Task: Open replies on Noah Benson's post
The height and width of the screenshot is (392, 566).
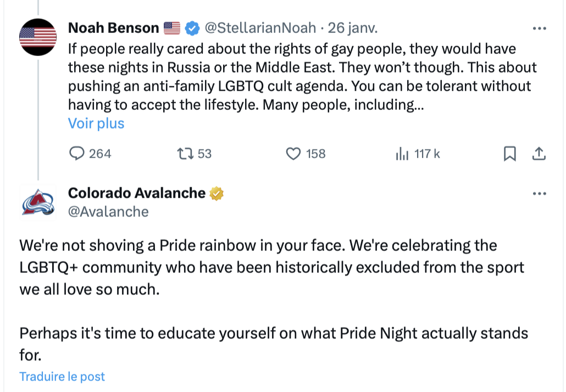Action: click(x=90, y=154)
